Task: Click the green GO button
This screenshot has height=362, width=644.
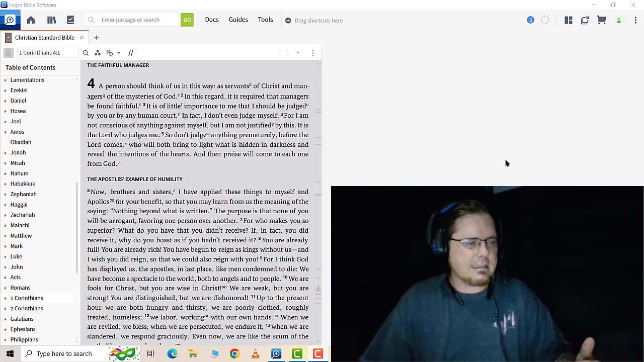Action: pos(187,20)
